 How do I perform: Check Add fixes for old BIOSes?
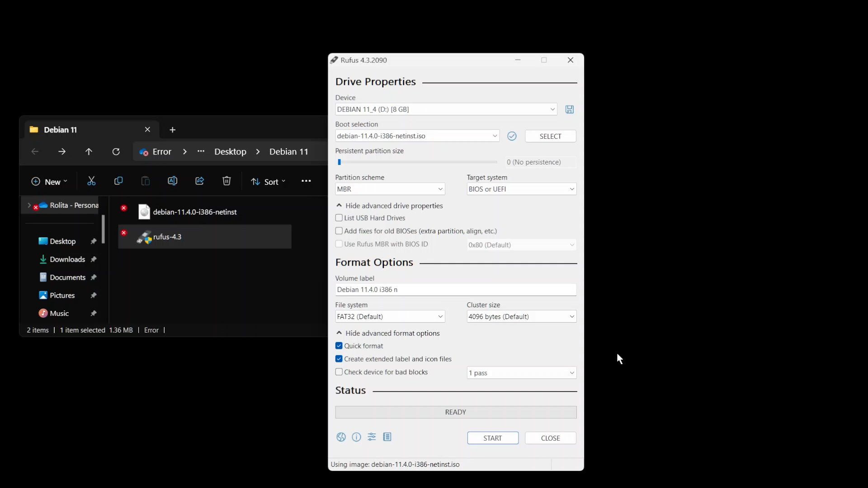pyautogui.click(x=340, y=231)
